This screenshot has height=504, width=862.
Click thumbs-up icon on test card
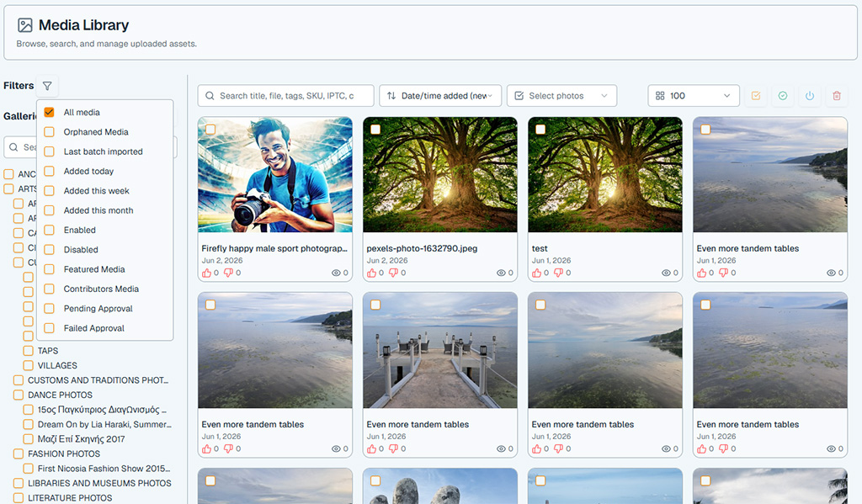pyautogui.click(x=536, y=273)
